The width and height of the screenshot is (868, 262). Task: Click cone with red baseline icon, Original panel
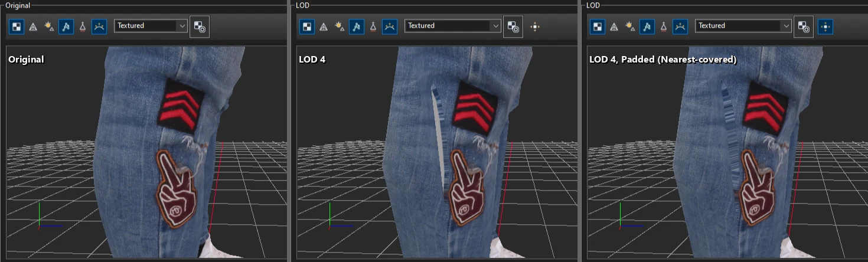[83, 27]
